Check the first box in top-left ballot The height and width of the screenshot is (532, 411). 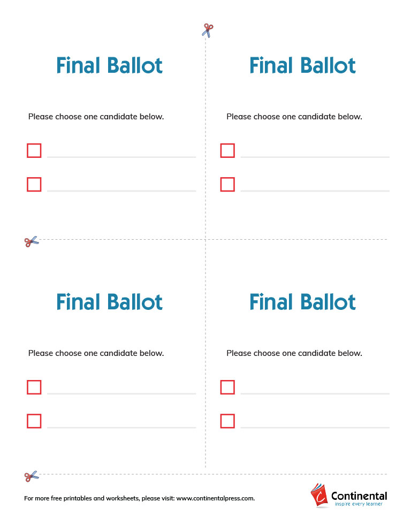pyautogui.click(x=34, y=151)
